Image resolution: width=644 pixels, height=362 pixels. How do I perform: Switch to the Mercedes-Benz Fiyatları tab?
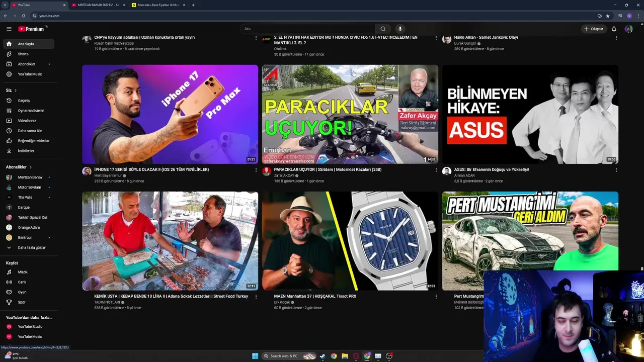pyautogui.click(x=158, y=5)
